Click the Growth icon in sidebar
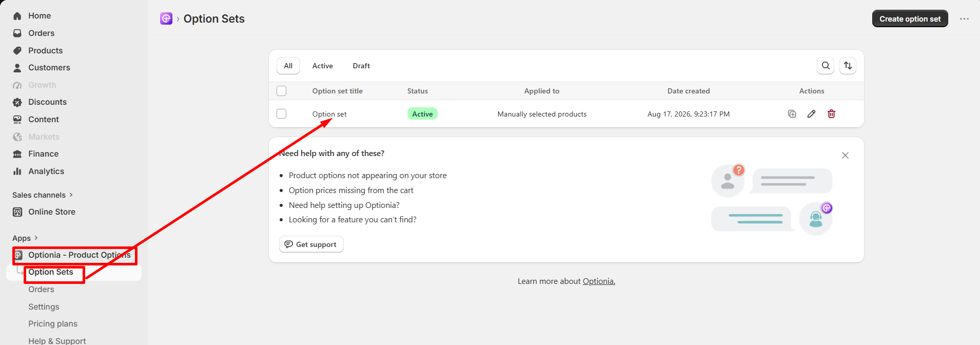 tap(17, 85)
